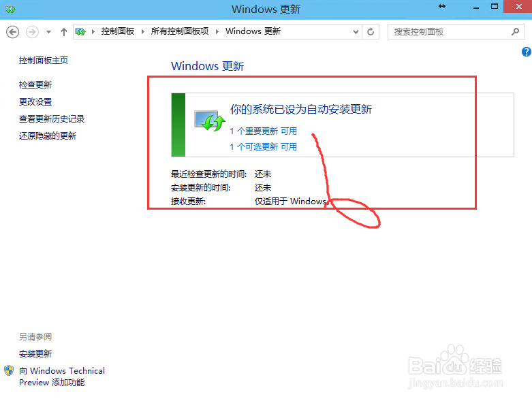The image size is (532, 401).
Task: Click 检查更新 in the sidebar
Action: click(x=35, y=84)
